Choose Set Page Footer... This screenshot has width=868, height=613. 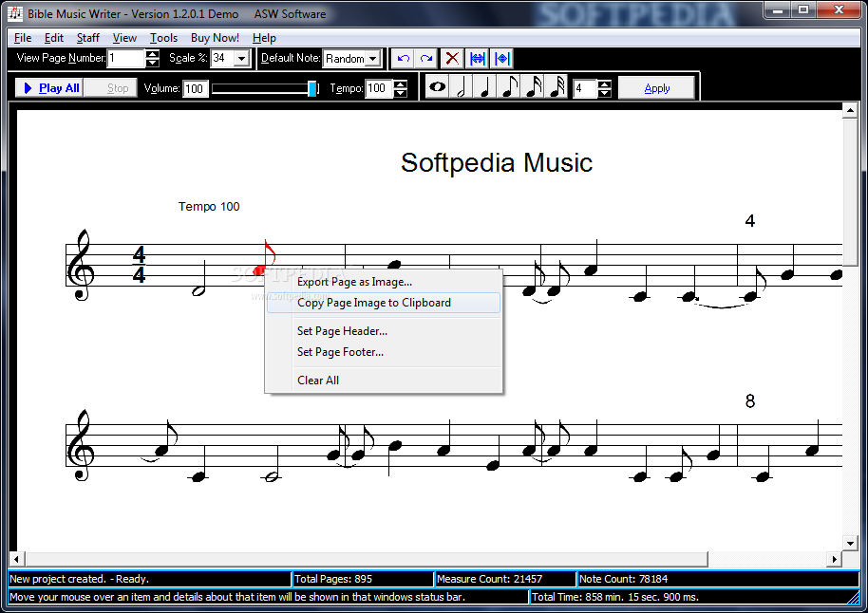pyautogui.click(x=384, y=352)
